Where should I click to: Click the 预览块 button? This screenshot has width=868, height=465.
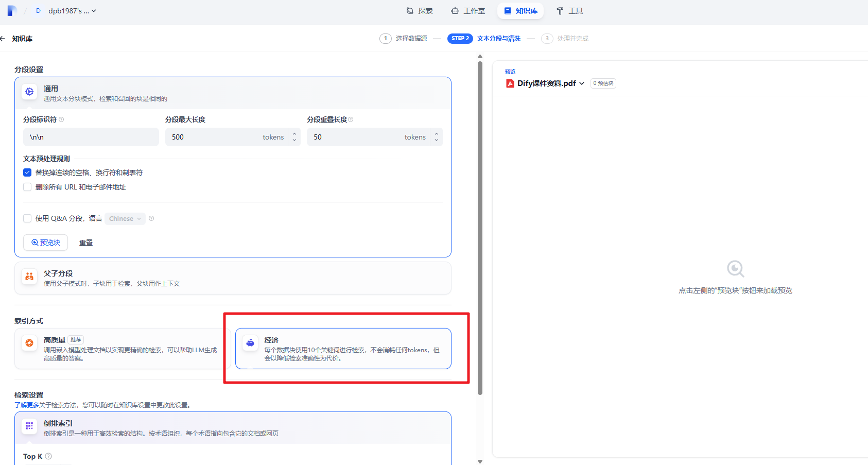pyautogui.click(x=46, y=243)
